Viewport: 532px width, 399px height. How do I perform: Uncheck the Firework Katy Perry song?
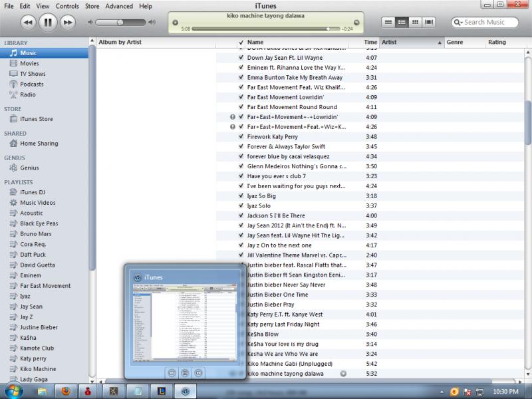click(241, 136)
